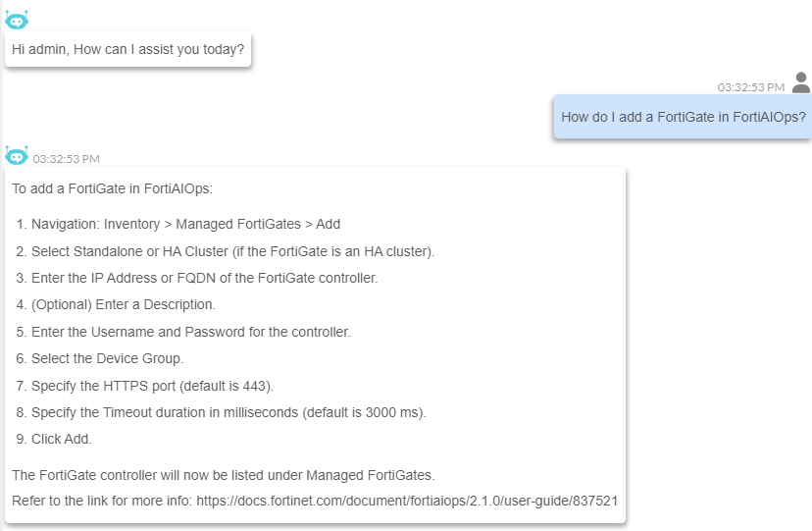Click the sentence about Managed FortiGates listing
The width and height of the screenshot is (812, 531).
(223, 475)
